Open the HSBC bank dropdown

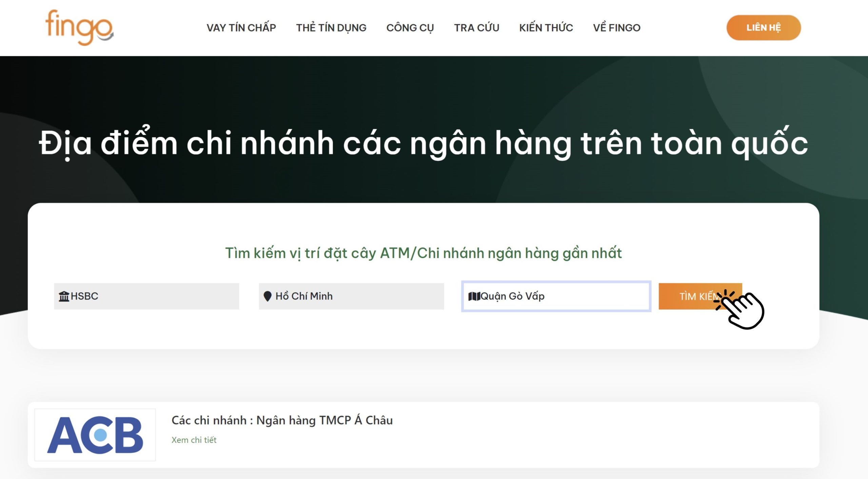pyautogui.click(x=146, y=296)
